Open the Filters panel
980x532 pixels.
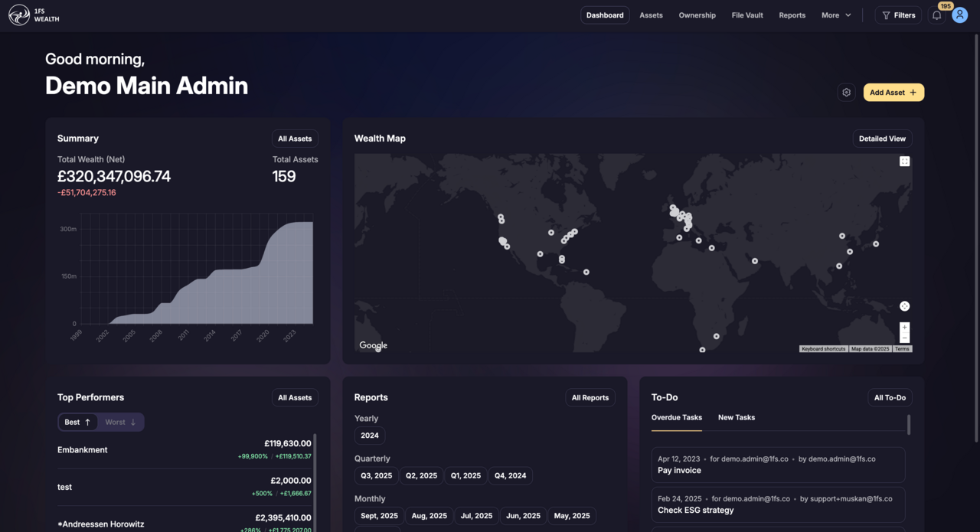898,15
